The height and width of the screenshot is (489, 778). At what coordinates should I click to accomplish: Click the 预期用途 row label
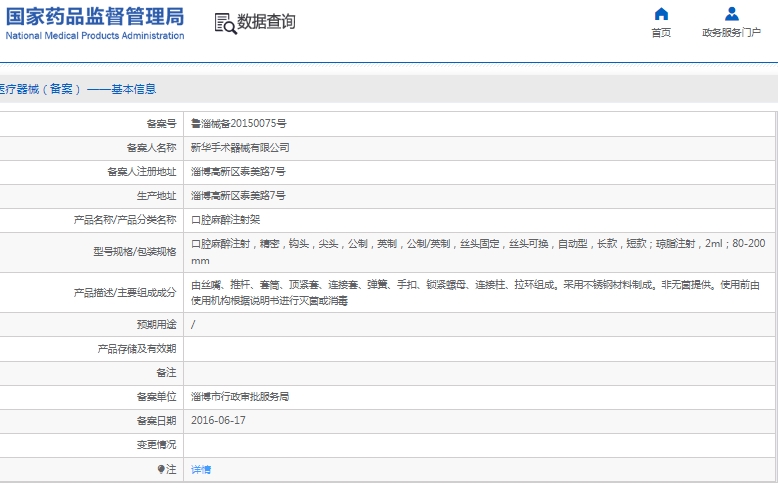coord(156,325)
